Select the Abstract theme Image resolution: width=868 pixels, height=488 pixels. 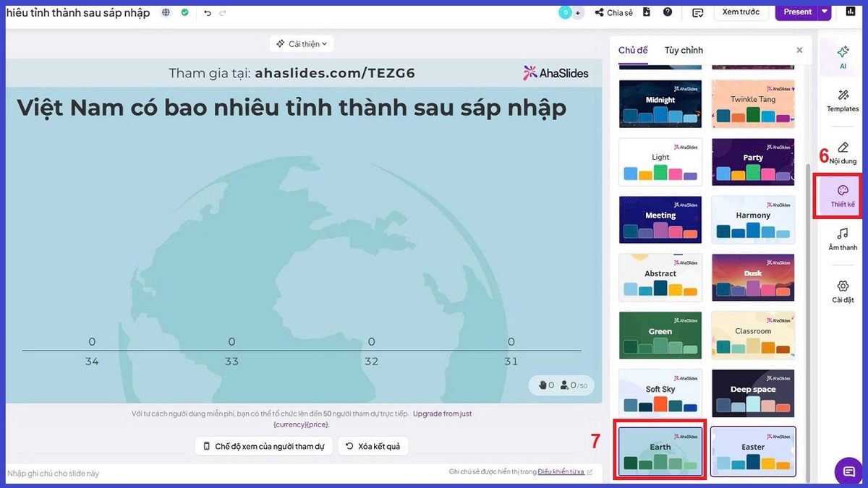660,278
